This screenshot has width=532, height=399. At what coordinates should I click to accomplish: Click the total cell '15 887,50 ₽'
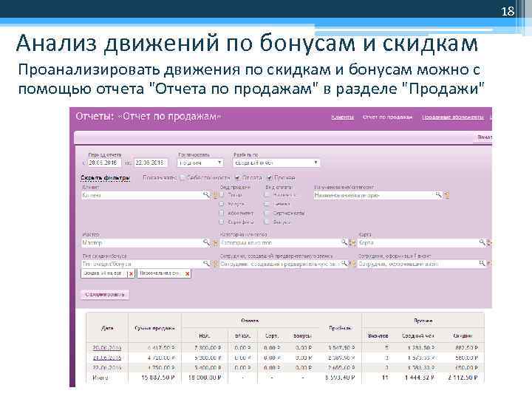(x=158, y=378)
